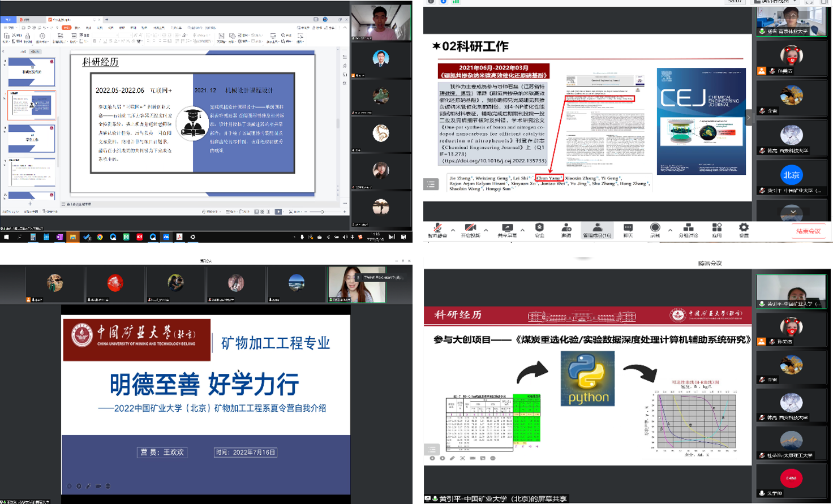Image resolution: width=833 pixels, height=504 pixels.
Task: Open the security shield icon
Action: pyautogui.click(x=539, y=229)
